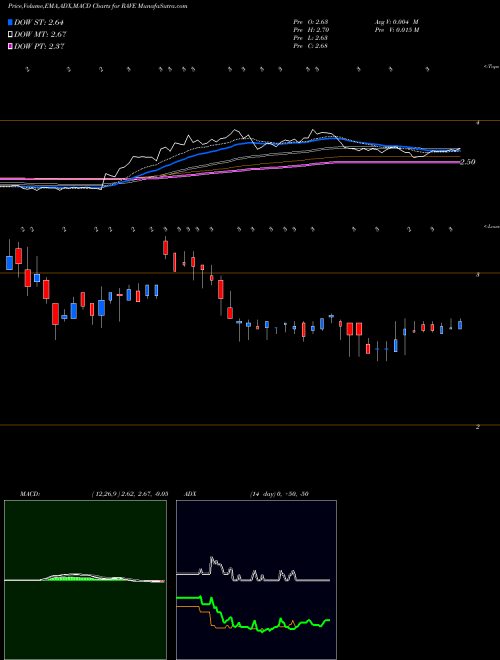Screen dimensions: 500x660
Task: Select the 'DOW PT: 2.37' legend label
Action: coord(40,46)
